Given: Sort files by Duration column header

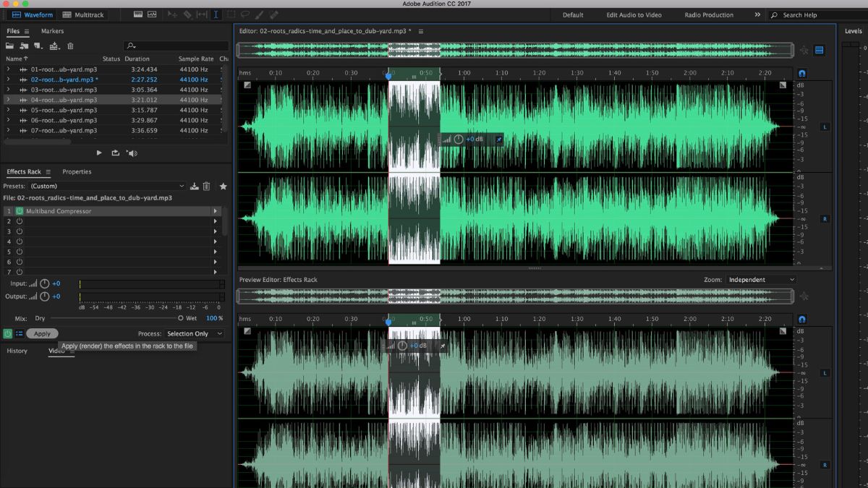Looking at the screenshot, I should pos(137,59).
